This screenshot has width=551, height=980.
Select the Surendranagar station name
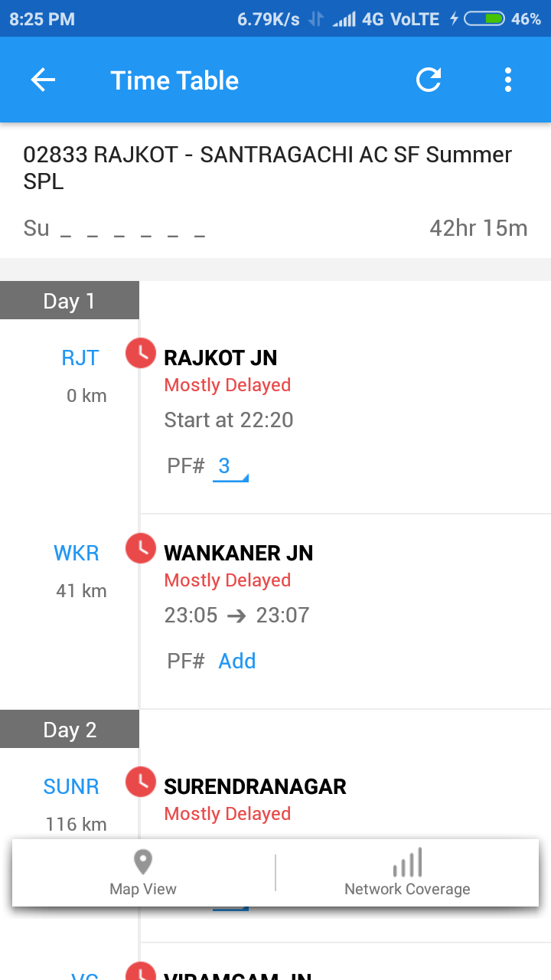click(255, 786)
